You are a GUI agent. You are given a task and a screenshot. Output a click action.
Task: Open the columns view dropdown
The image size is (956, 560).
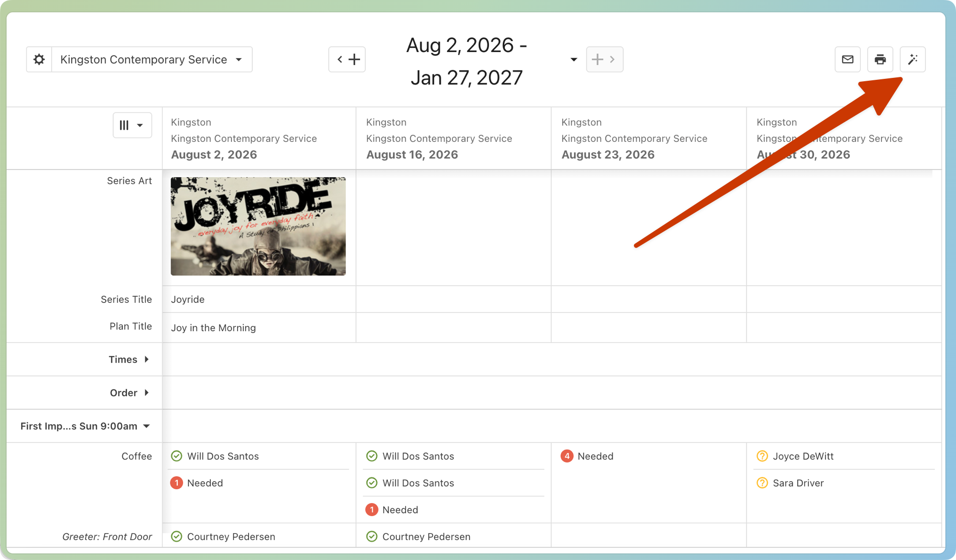tap(132, 125)
